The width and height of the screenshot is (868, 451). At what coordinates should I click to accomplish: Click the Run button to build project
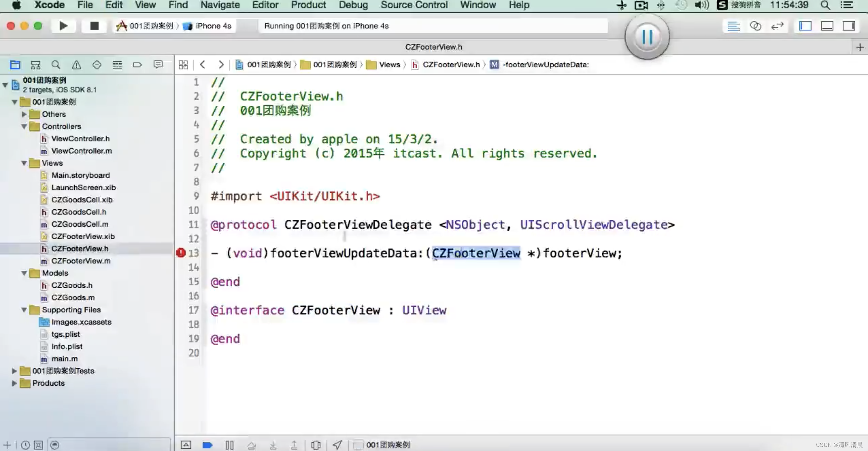click(64, 25)
